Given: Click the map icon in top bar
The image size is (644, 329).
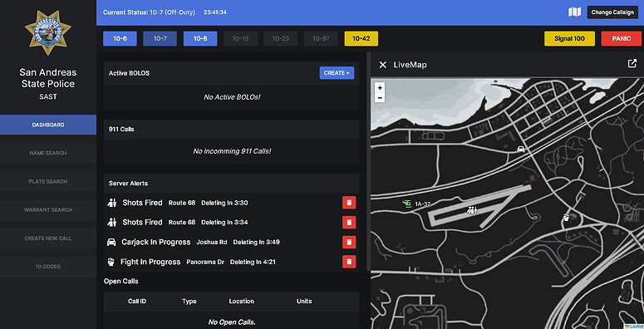Looking at the screenshot, I should point(574,12).
